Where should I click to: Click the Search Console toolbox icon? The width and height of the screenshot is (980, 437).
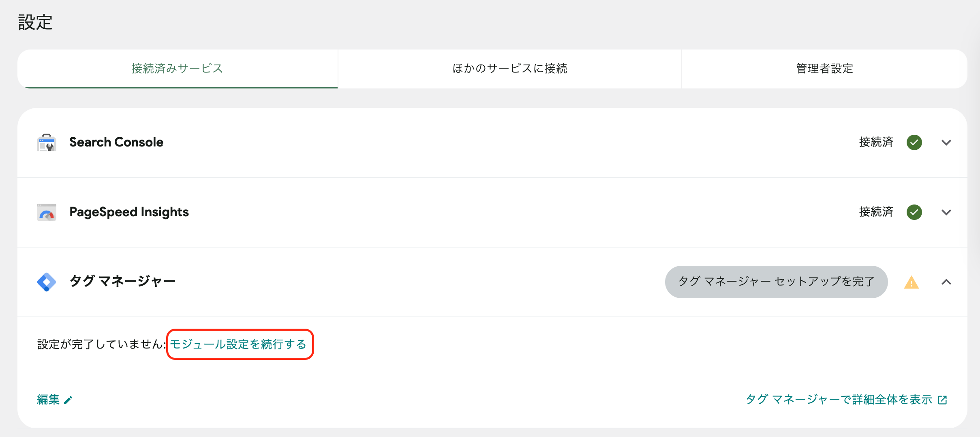pos(47,142)
